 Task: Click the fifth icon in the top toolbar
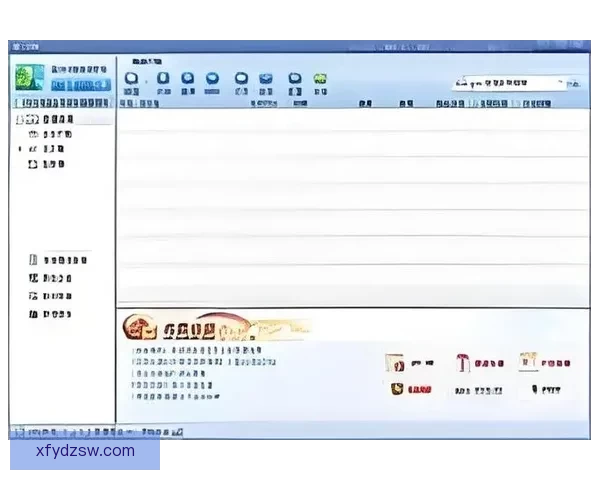[x=241, y=78]
